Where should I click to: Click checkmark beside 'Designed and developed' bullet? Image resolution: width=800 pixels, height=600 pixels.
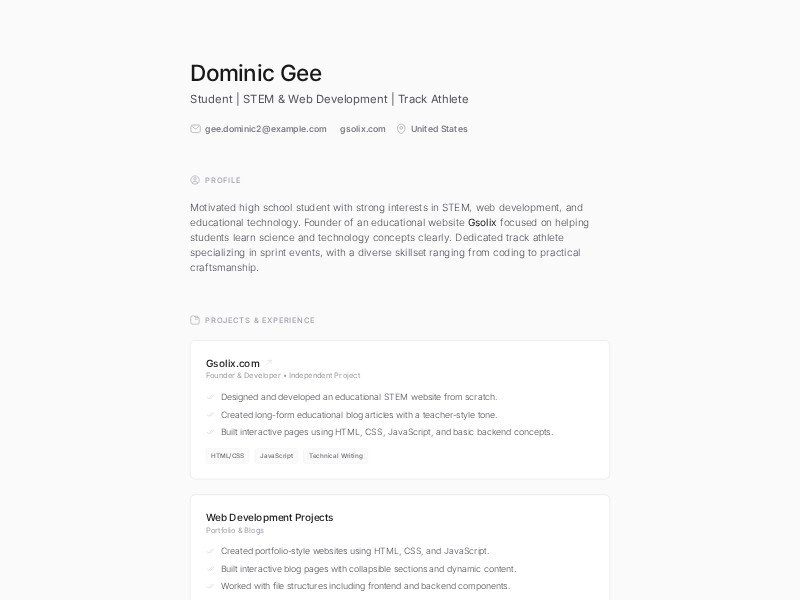tap(210, 397)
